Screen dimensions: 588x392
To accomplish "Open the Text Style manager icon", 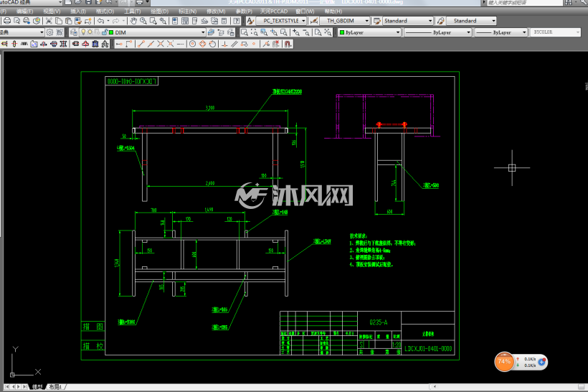I will 250,21.
